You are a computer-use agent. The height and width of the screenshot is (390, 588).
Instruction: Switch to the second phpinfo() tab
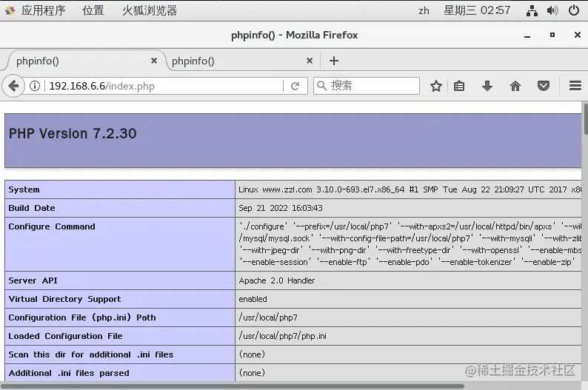[243, 61]
